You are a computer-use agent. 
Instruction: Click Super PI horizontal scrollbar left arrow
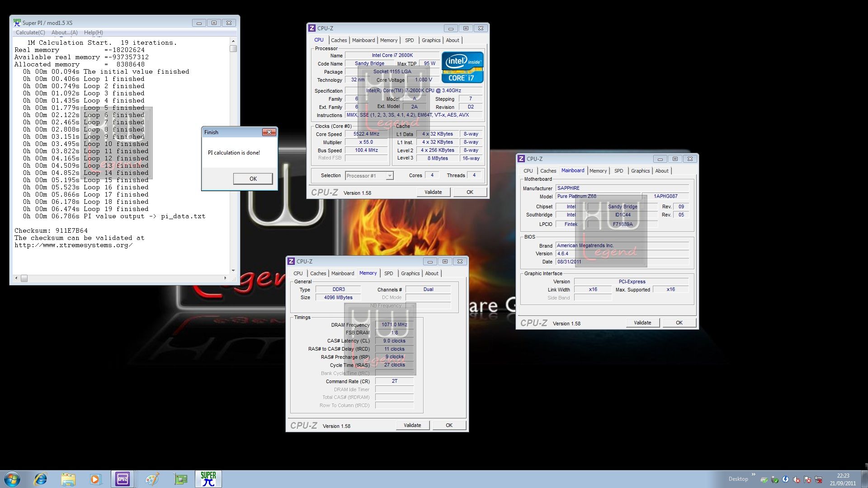(17, 278)
